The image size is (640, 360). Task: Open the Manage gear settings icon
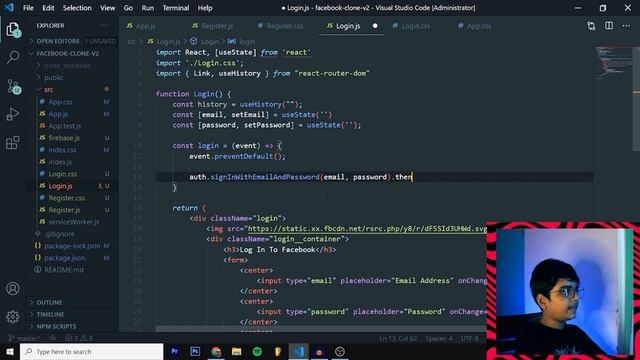click(x=13, y=317)
